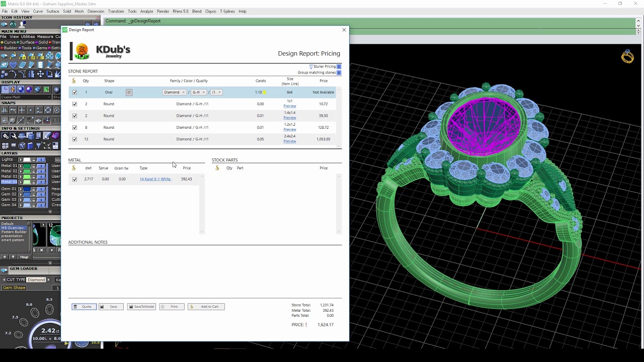Screen dimensions: 644x362
Task: Click the move arrows icon in main menu
Action: click(x=40, y=74)
